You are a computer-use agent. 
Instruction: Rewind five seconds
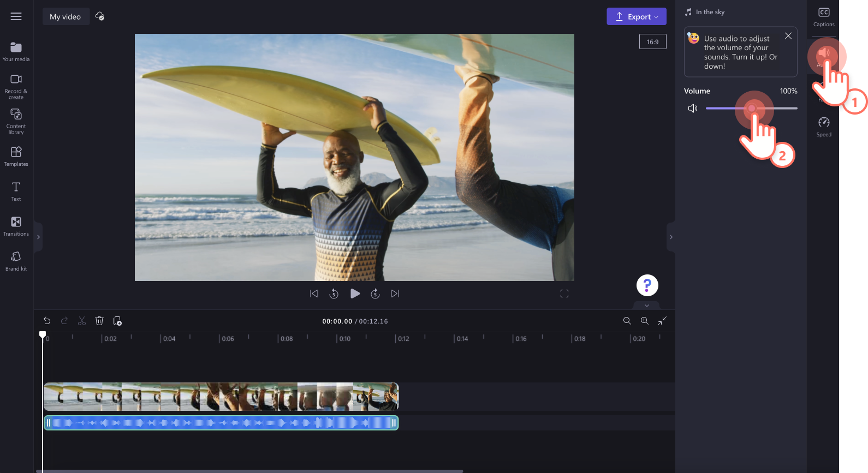tap(334, 294)
